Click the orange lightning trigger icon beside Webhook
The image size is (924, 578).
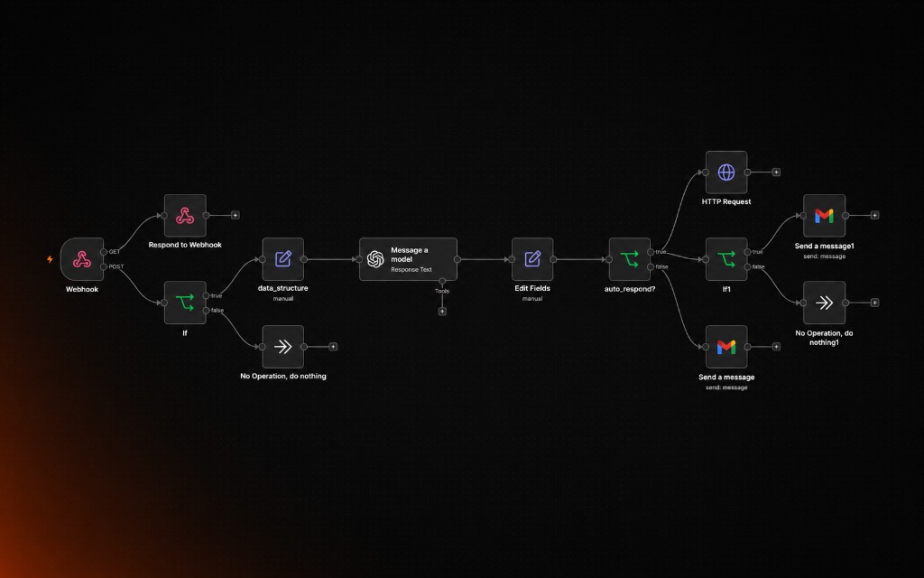(51, 259)
